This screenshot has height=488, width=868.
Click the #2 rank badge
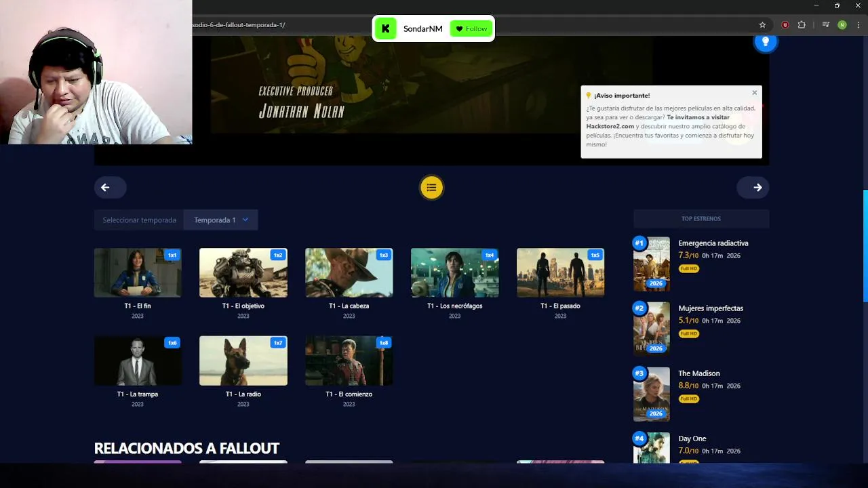[639, 308]
